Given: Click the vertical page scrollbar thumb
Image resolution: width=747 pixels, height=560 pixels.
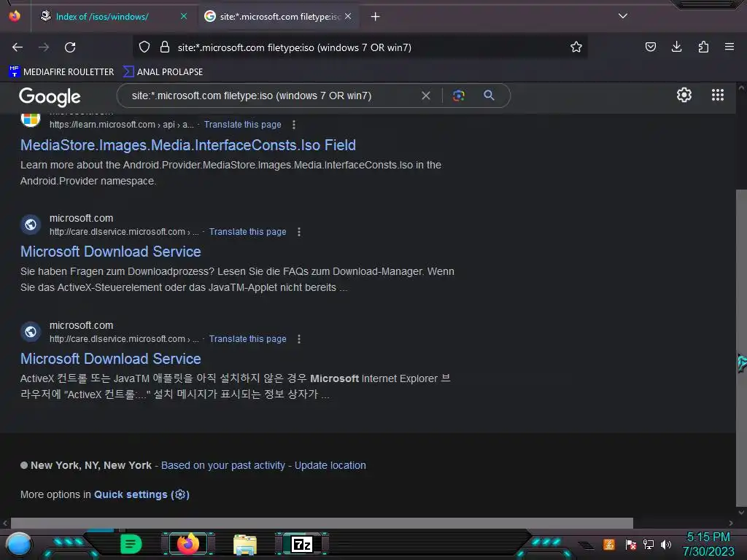Looking at the screenshot, I should pos(741,348).
